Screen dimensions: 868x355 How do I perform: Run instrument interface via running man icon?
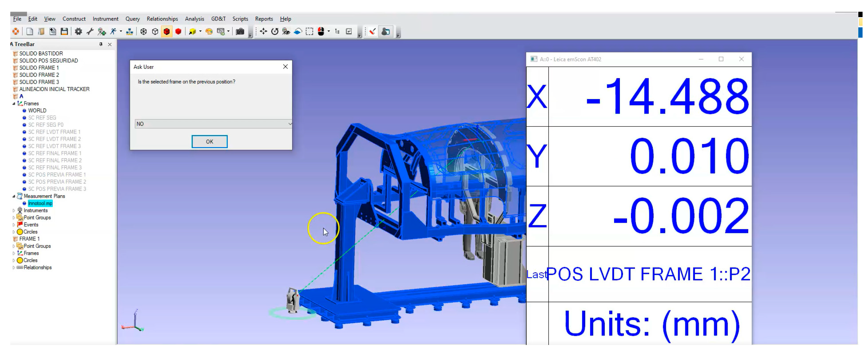(x=113, y=32)
